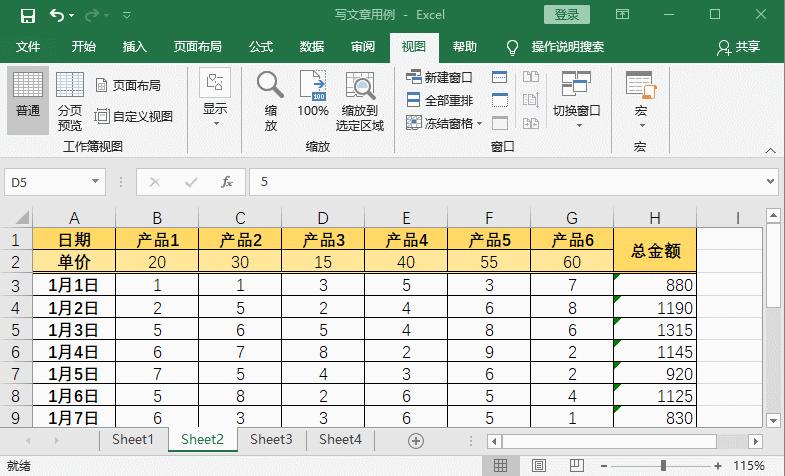The image size is (785, 476).
Task: Click the 总金额 header cell
Action: [x=655, y=250]
